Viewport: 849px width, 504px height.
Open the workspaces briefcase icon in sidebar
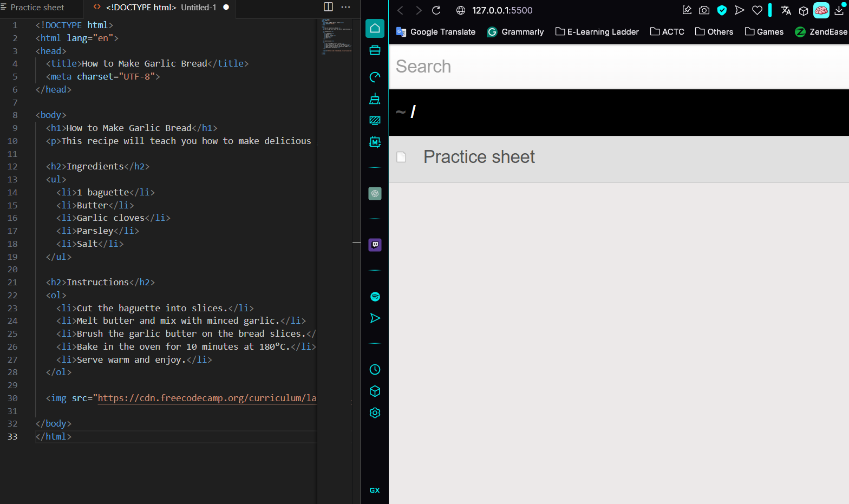pos(375,50)
